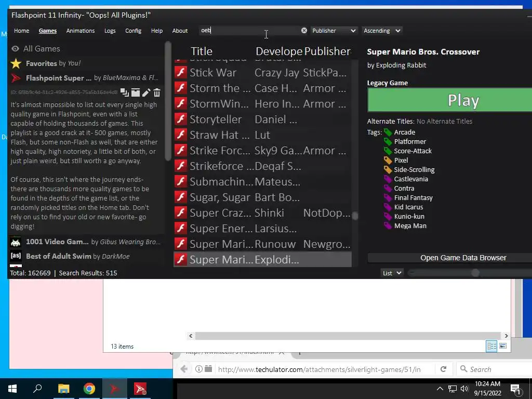
Task: Click the Flash icon beside Storyteller
Action: 180,119
